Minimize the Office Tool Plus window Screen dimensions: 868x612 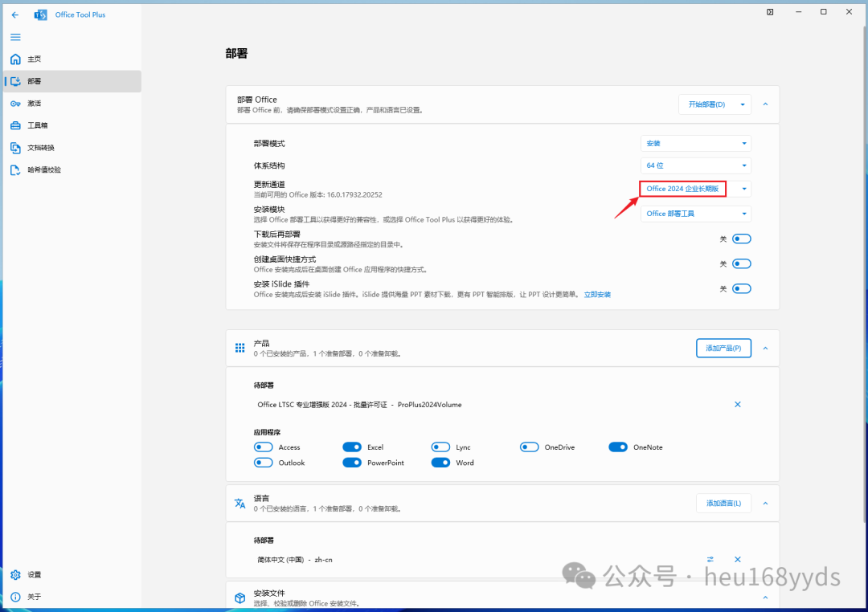[798, 11]
